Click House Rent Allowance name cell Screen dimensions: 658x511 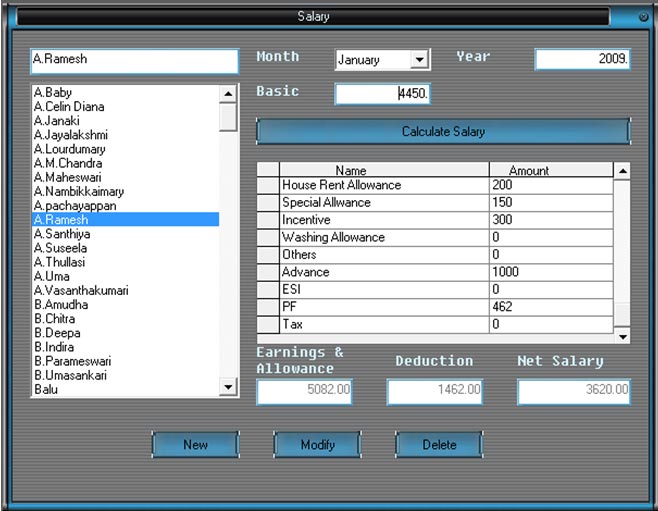click(384, 185)
